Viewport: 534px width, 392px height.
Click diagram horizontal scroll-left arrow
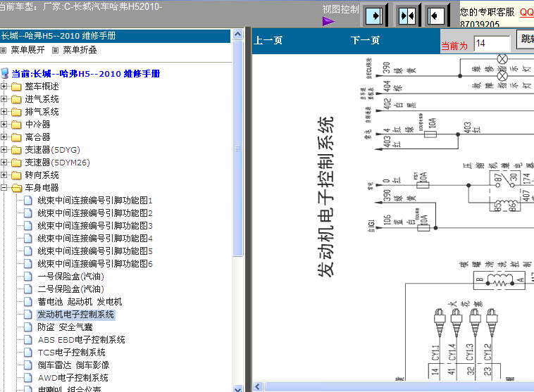point(258,387)
